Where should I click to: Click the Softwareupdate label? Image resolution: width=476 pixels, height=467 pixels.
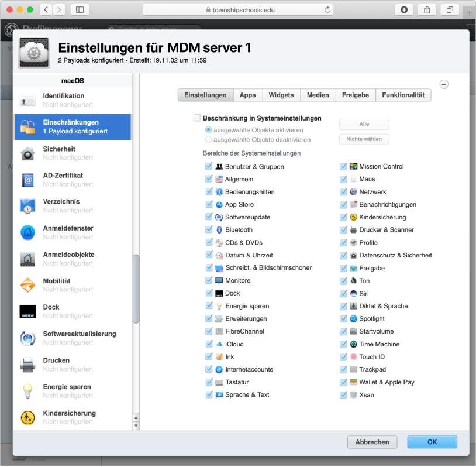coord(247,217)
